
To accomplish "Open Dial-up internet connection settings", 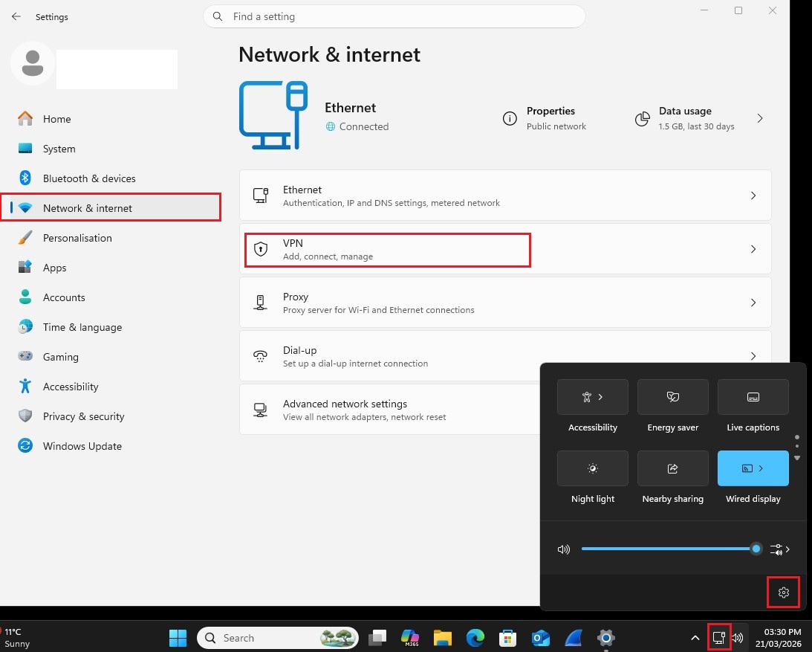I will click(505, 356).
